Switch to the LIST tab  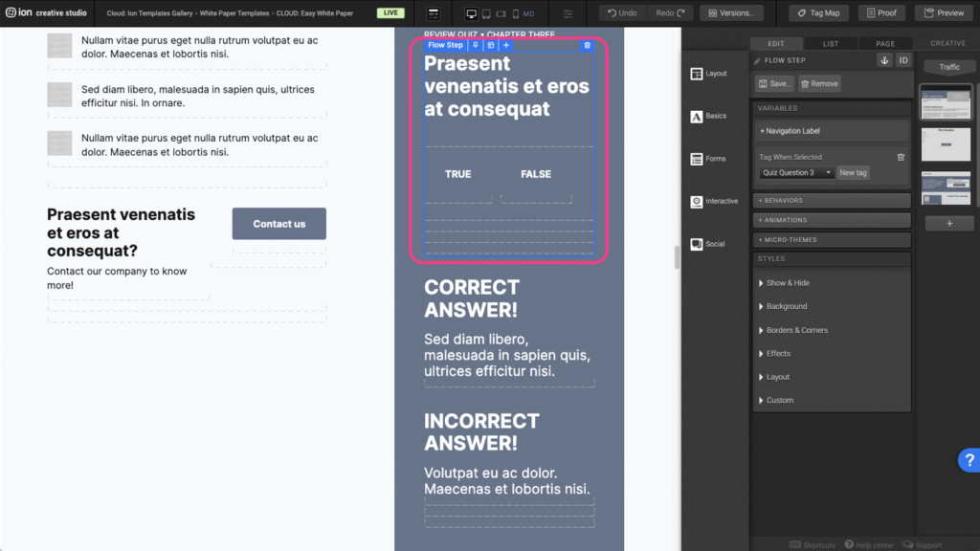click(831, 43)
